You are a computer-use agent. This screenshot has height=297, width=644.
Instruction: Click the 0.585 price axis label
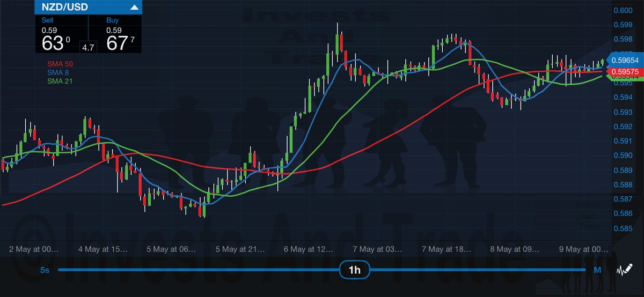(x=623, y=228)
